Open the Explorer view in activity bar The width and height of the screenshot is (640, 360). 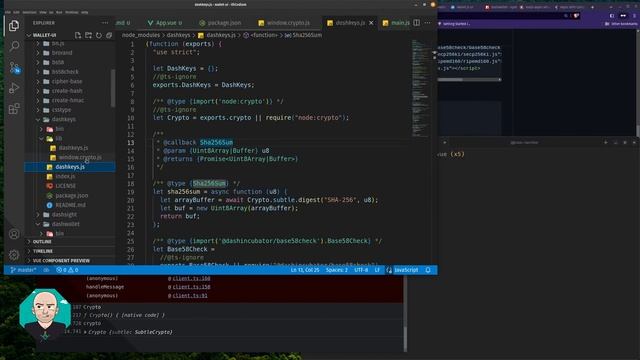coord(14,26)
